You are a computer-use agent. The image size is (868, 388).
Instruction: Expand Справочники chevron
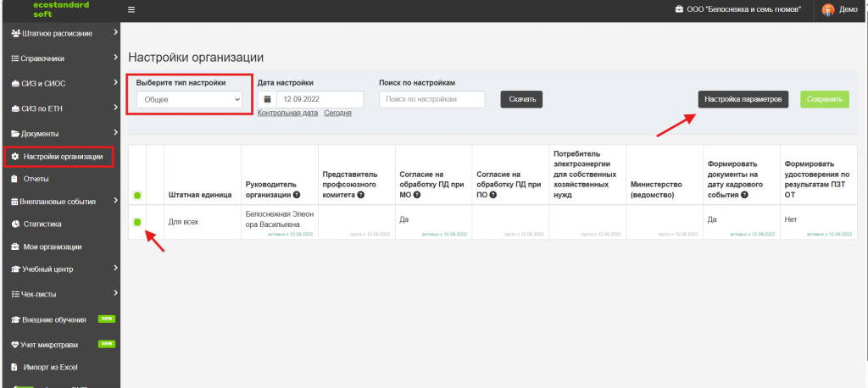[x=115, y=57]
